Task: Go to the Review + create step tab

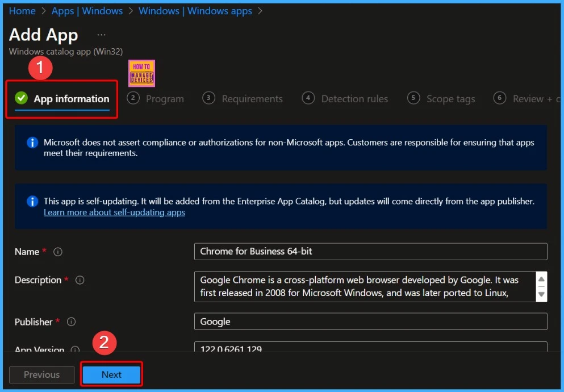Action: tap(527, 98)
